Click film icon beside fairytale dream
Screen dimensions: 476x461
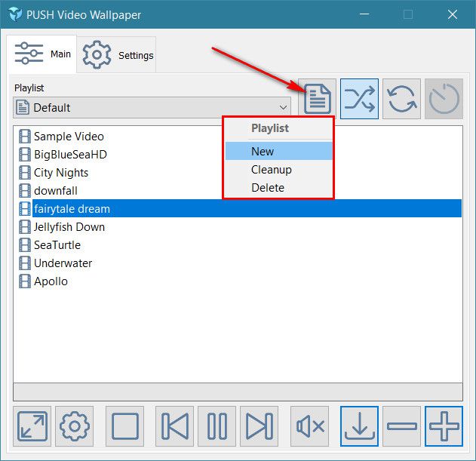pos(25,209)
